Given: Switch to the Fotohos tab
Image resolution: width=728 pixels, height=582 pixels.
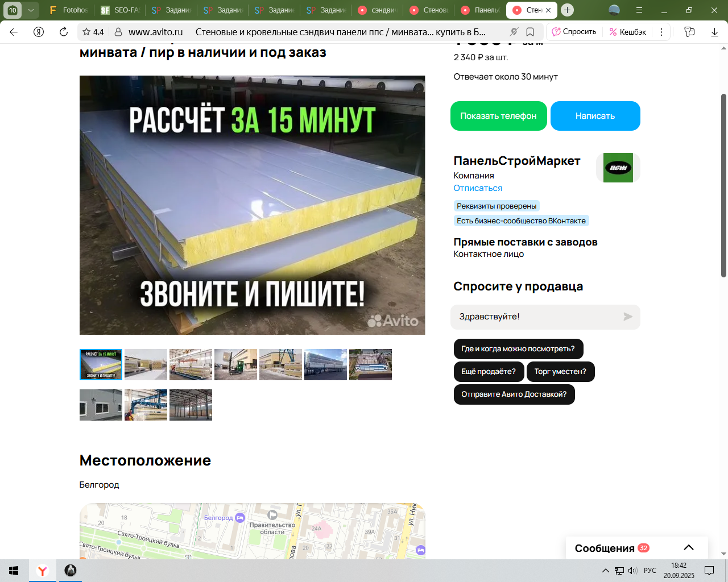Looking at the screenshot, I should [x=68, y=10].
